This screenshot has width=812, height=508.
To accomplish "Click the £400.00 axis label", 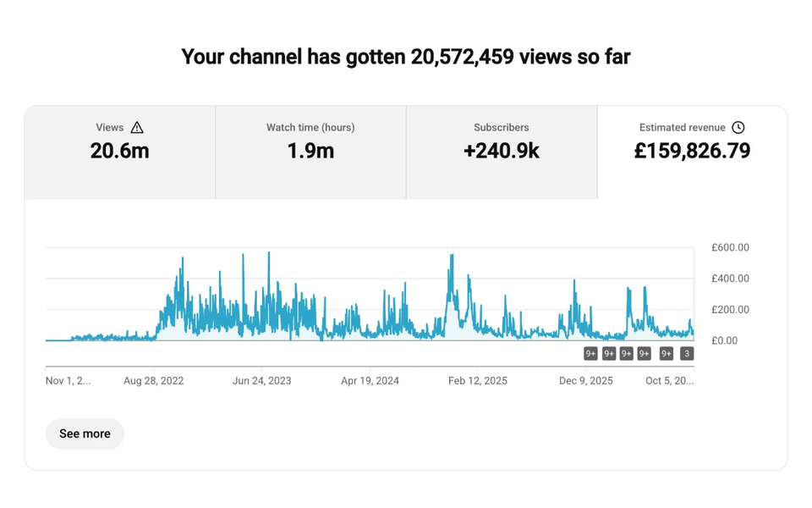I will click(730, 279).
